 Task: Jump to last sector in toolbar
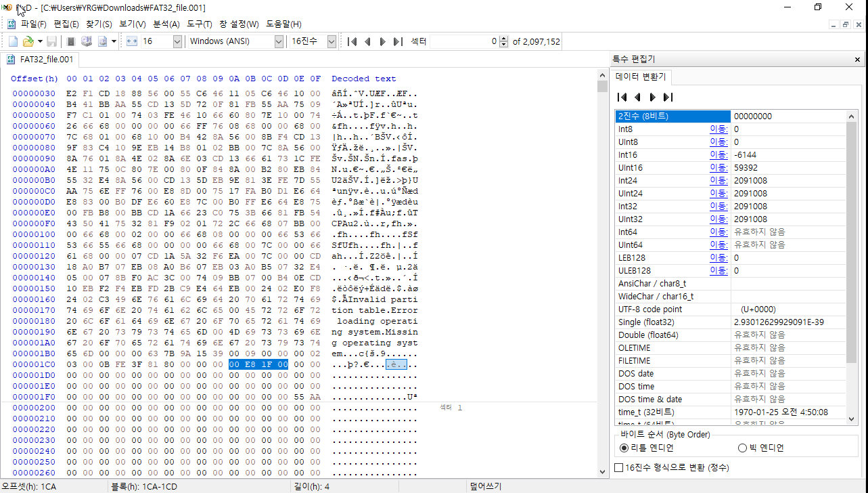(x=398, y=41)
